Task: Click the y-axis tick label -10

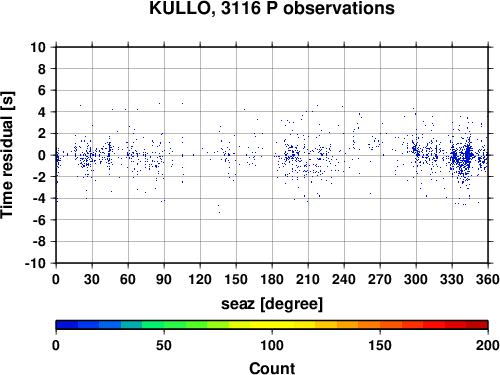Action: pos(35,263)
